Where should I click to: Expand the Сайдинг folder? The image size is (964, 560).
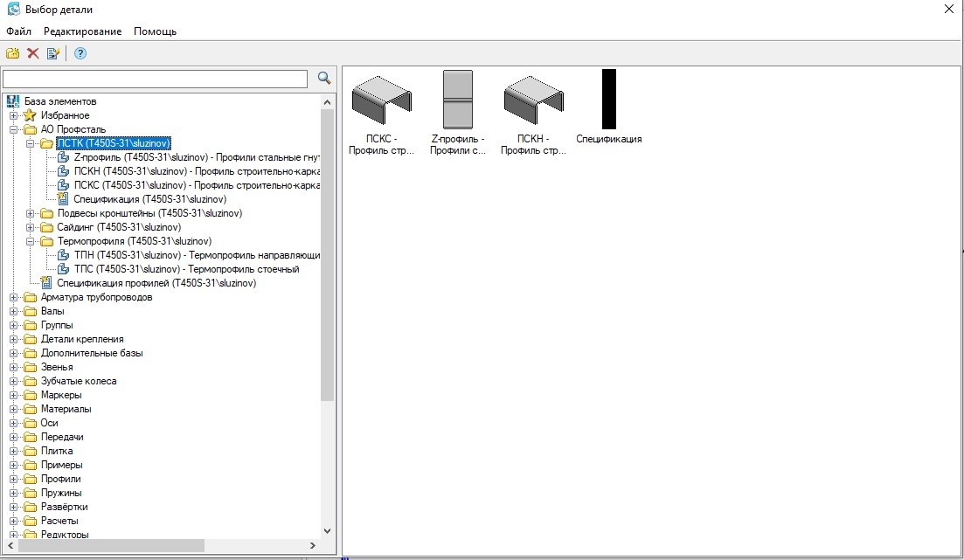(30, 227)
